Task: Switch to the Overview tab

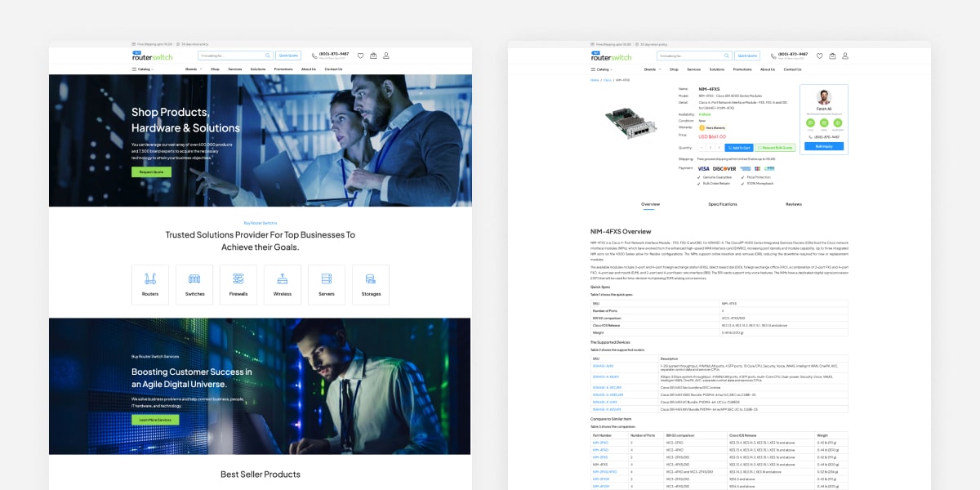Action: (x=651, y=204)
